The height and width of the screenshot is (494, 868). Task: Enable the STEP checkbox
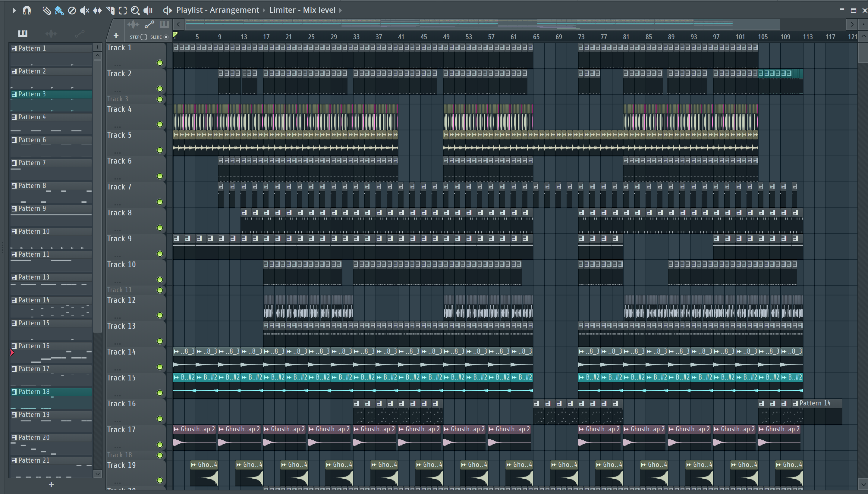point(143,37)
